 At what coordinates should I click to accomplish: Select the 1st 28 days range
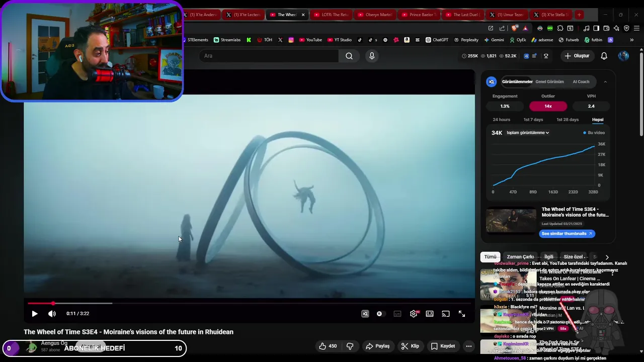(x=568, y=120)
